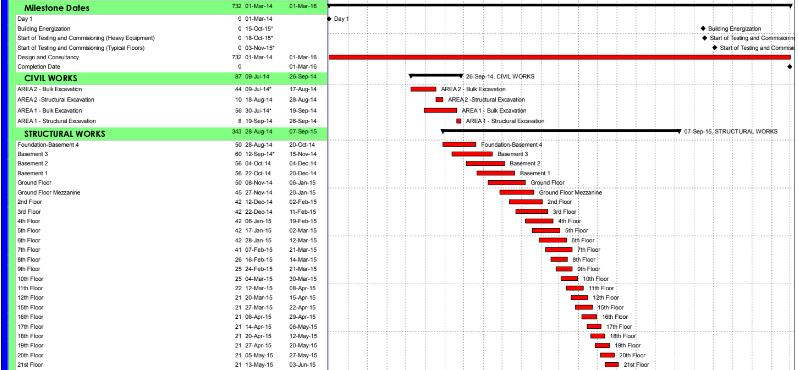
Task: Click the '07-Sep-15, STRUCTURAL WORKS' chart label
Action: click(x=731, y=131)
